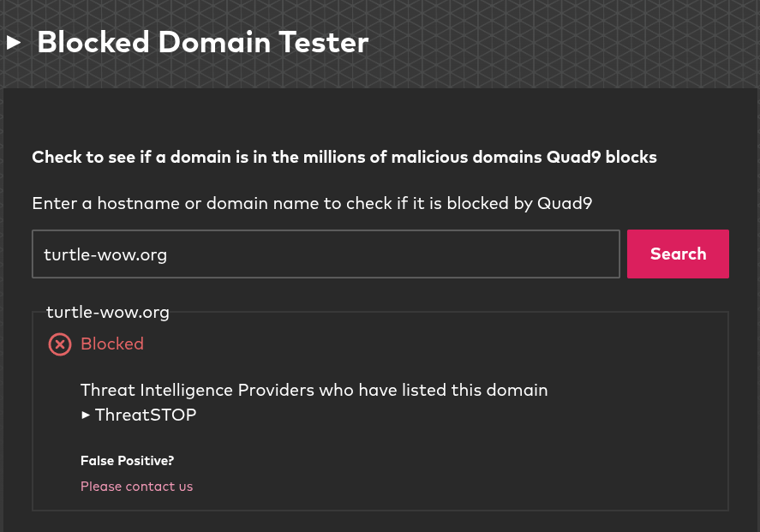
Task: Click the word Tester in the title
Action: [323, 42]
